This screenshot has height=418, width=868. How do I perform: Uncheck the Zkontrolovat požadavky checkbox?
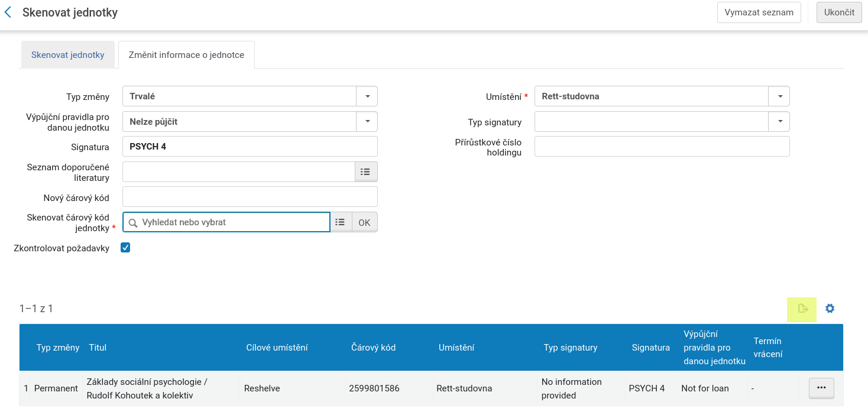pyautogui.click(x=125, y=248)
